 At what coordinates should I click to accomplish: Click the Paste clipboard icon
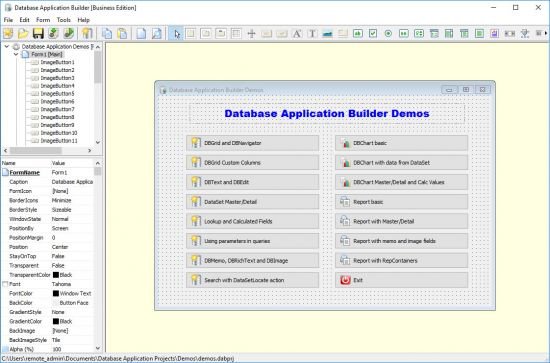tap(122, 34)
